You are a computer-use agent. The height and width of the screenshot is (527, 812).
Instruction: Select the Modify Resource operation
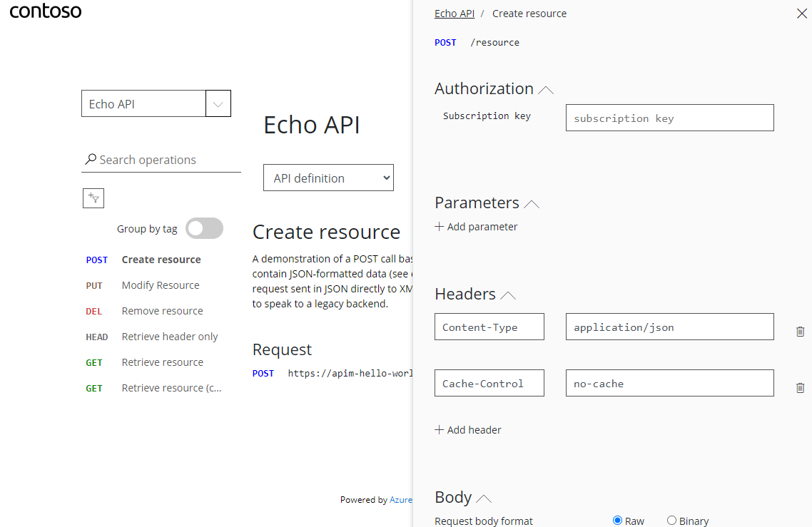(160, 285)
